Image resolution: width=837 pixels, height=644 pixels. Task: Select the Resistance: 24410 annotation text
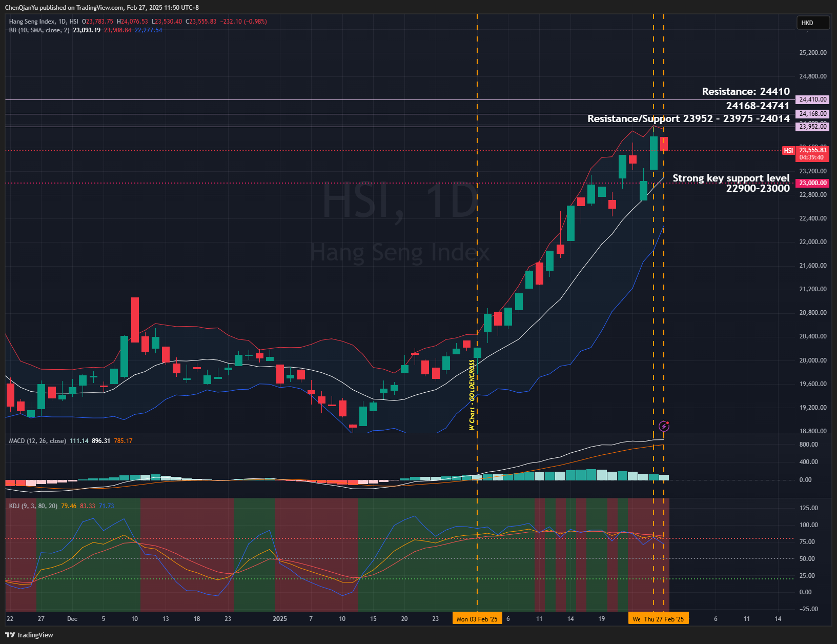746,92
